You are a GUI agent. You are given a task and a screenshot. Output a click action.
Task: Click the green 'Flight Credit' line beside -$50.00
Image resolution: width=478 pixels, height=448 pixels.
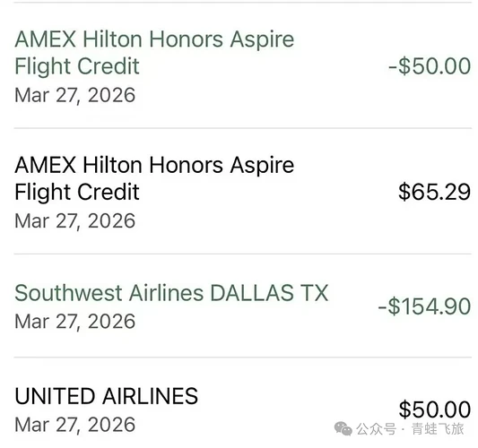point(77,66)
